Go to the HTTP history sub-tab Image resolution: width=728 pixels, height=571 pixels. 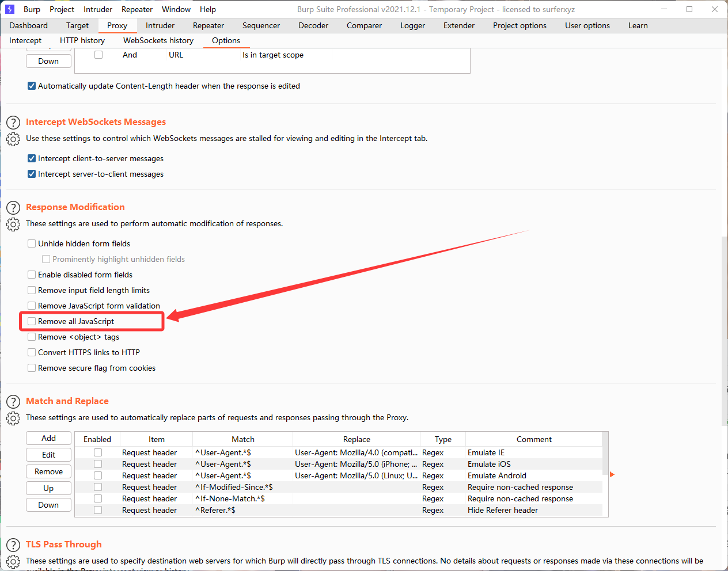pyautogui.click(x=82, y=40)
